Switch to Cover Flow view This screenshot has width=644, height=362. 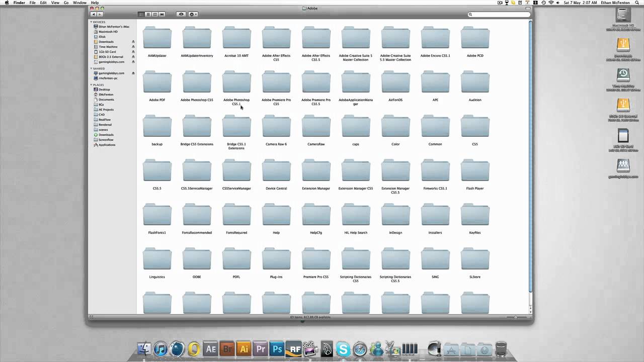coord(162,14)
